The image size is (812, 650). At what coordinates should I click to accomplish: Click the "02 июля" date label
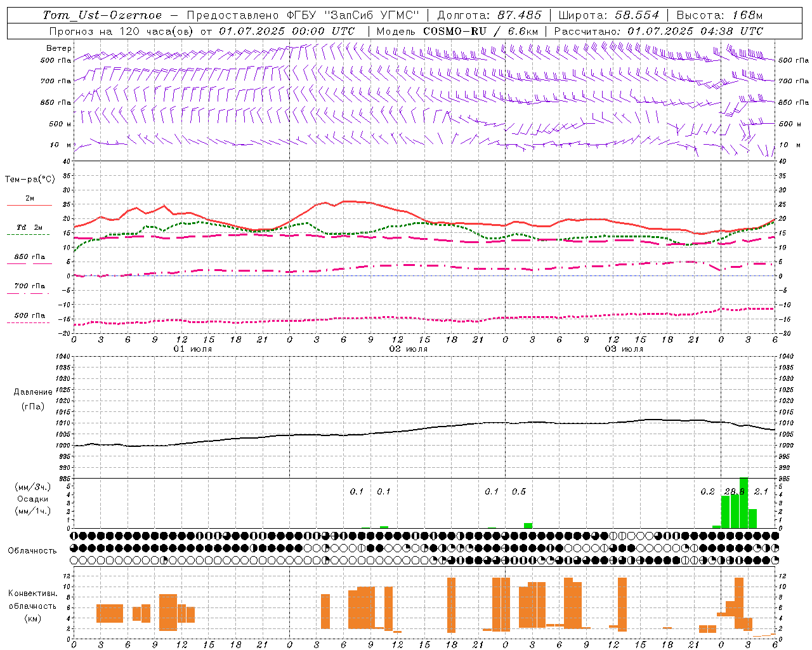409,349
